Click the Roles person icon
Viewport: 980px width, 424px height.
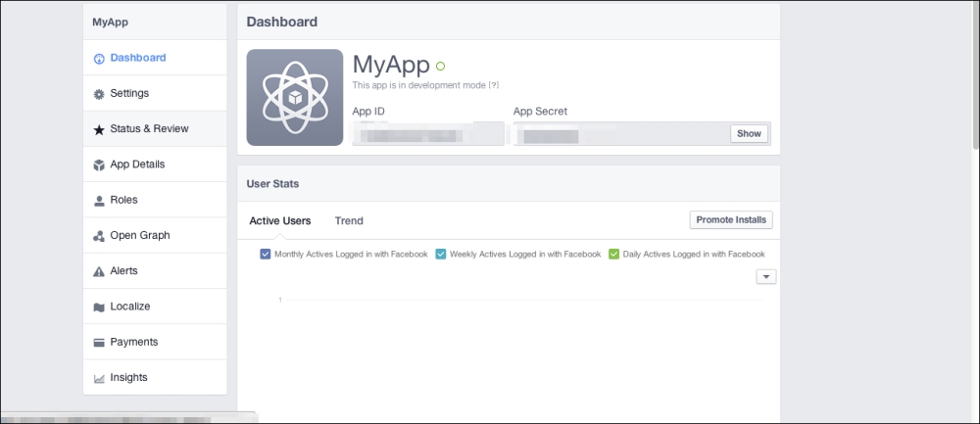pos(99,201)
